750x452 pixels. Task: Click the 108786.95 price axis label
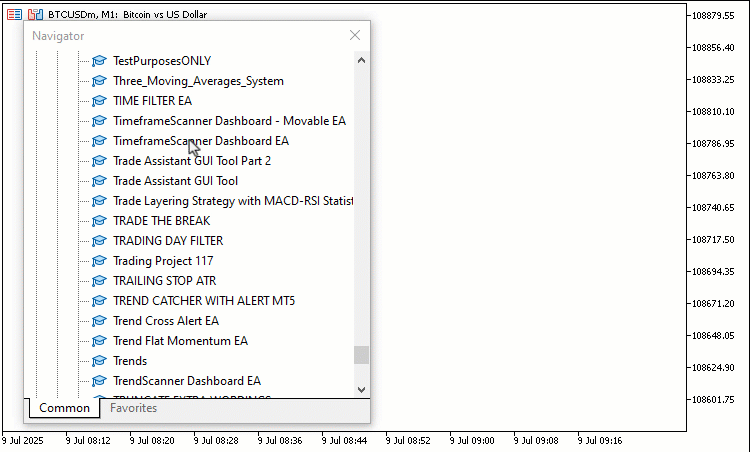click(713, 143)
